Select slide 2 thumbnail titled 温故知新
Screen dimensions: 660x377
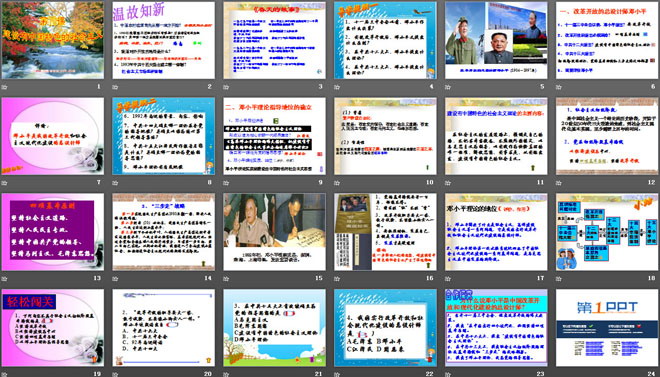163,40
